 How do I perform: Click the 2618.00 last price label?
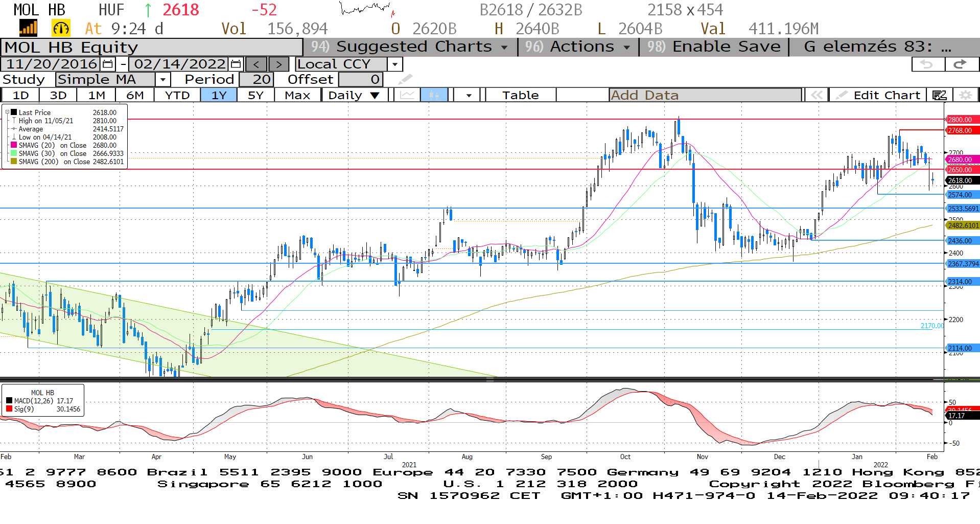click(x=963, y=180)
